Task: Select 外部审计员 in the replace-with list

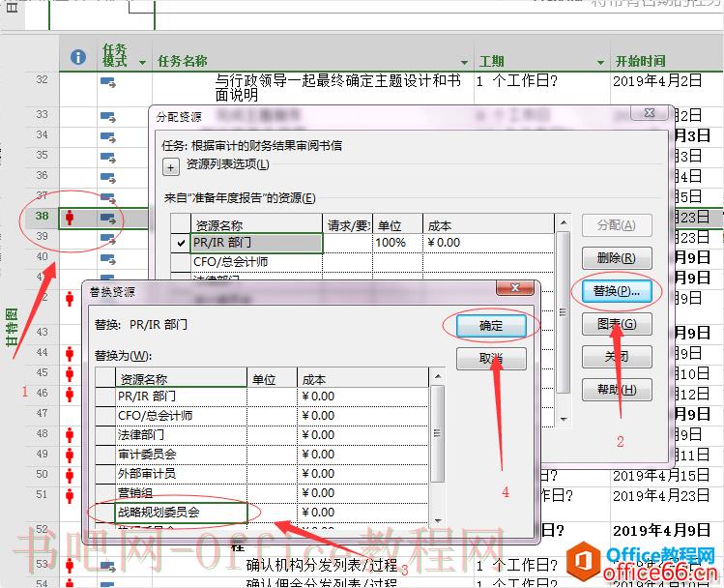Action: (x=181, y=474)
